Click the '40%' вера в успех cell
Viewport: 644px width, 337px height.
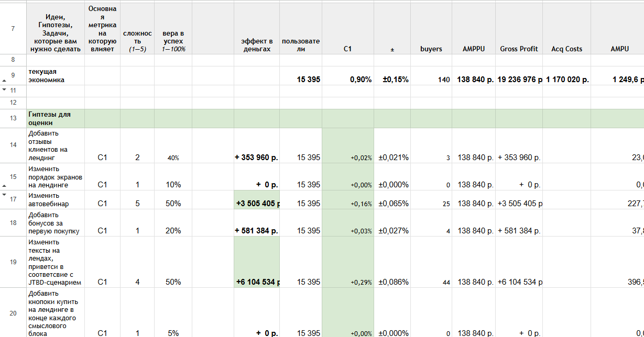[173, 146]
